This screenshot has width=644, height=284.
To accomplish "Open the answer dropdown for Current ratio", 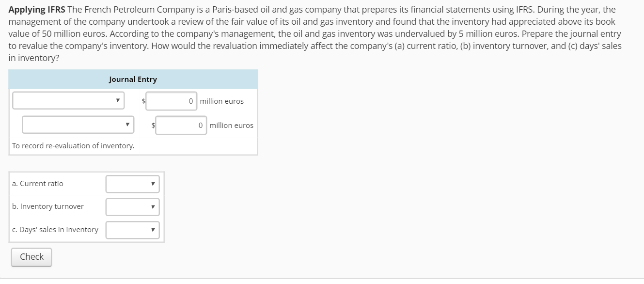I will (132, 184).
